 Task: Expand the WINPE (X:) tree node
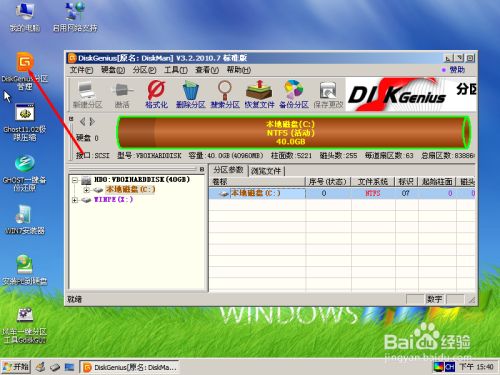[x=75, y=200]
